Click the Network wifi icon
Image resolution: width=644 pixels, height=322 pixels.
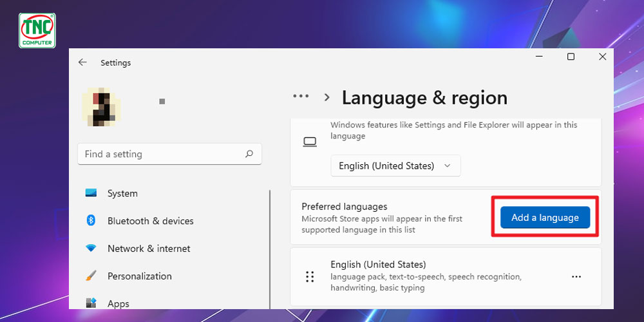[91, 248]
